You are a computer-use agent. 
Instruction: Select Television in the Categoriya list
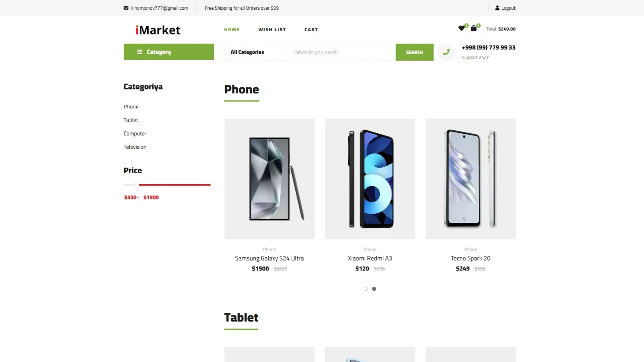[x=135, y=147]
